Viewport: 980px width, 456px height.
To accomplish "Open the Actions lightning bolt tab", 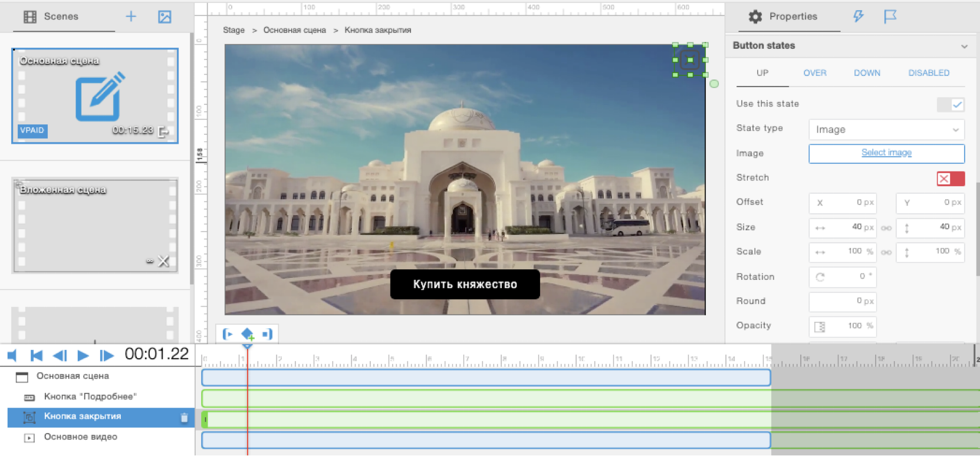I will pos(859,16).
